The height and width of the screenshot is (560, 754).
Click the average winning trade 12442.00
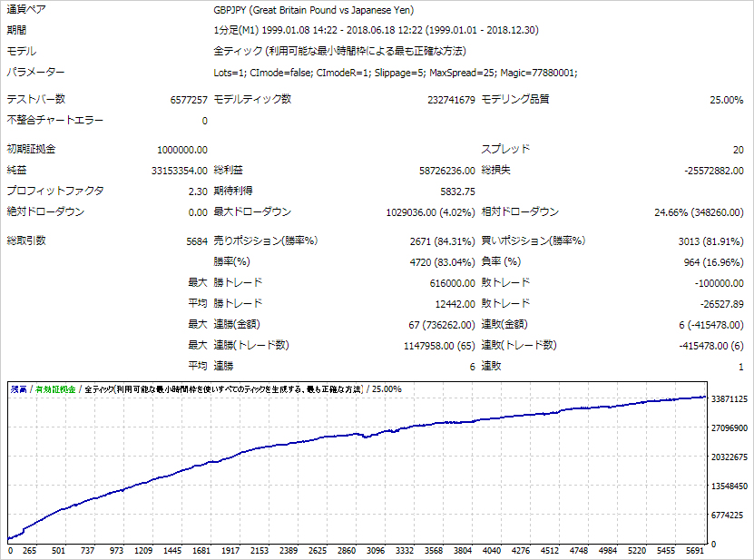pos(455,304)
